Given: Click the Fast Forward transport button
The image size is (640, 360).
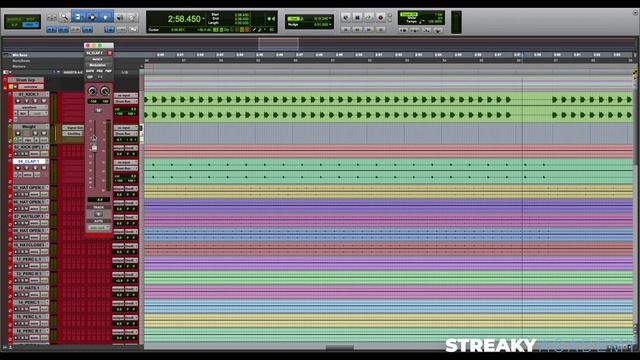Looking at the screenshot, I should pos(369,30).
